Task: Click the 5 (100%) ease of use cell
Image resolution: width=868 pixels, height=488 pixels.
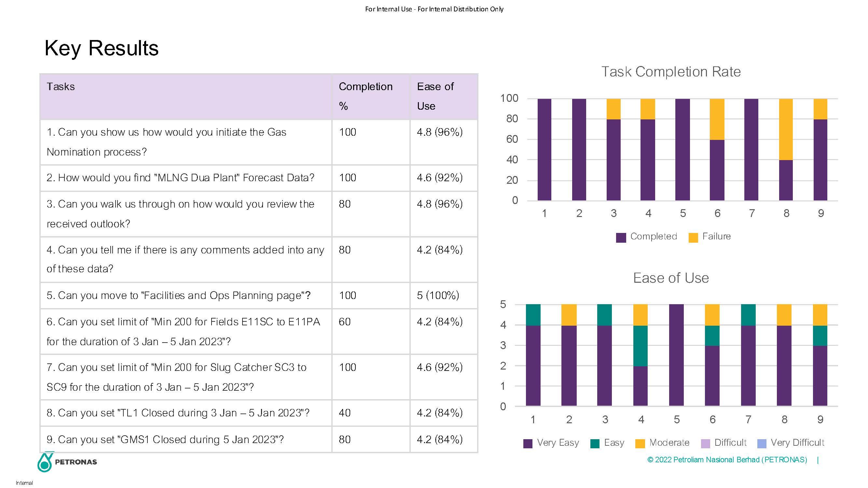Action: pyautogui.click(x=438, y=296)
